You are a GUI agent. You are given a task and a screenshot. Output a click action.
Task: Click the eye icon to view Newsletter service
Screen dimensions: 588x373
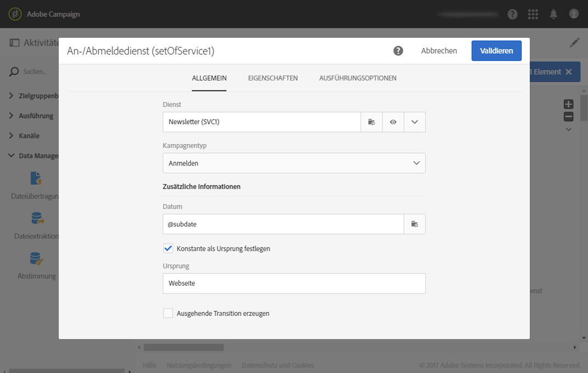[x=393, y=122]
